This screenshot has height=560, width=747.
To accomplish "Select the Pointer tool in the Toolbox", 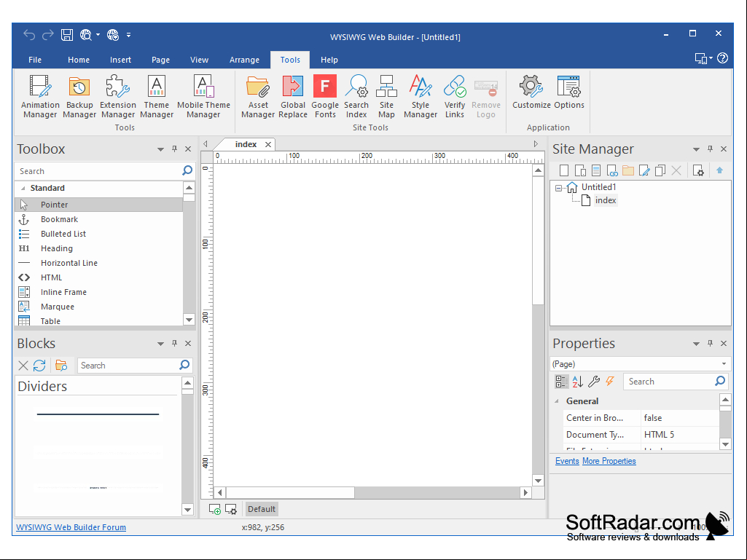I will 98,205.
